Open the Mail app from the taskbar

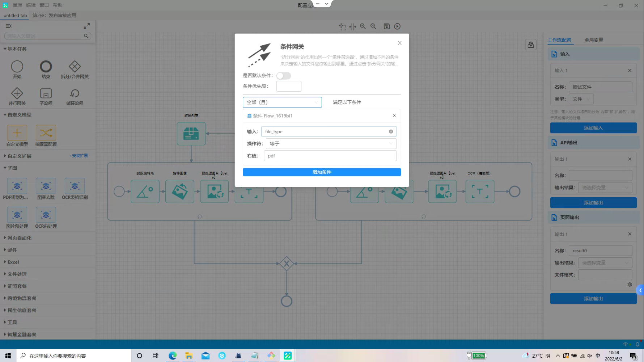pos(206,355)
